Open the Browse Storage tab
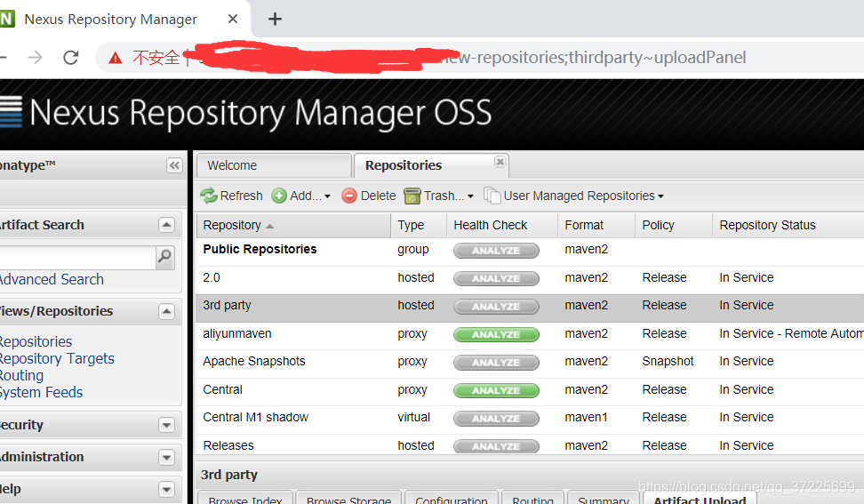The height and width of the screenshot is (504, 864). 348,498
